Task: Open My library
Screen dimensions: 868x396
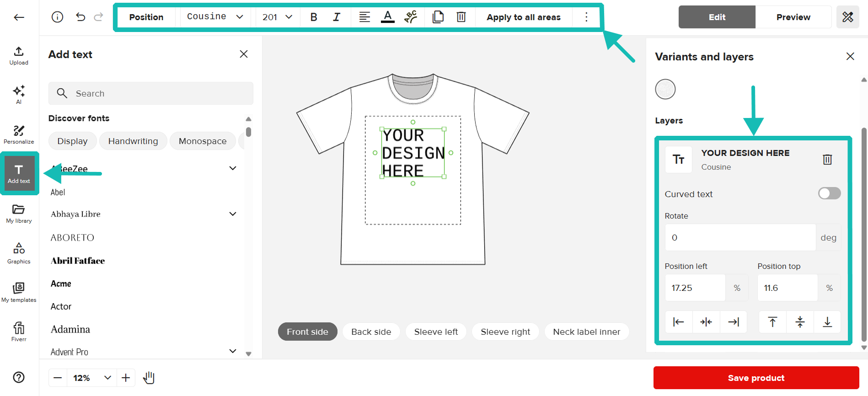Action: click(x=19, y=214)
